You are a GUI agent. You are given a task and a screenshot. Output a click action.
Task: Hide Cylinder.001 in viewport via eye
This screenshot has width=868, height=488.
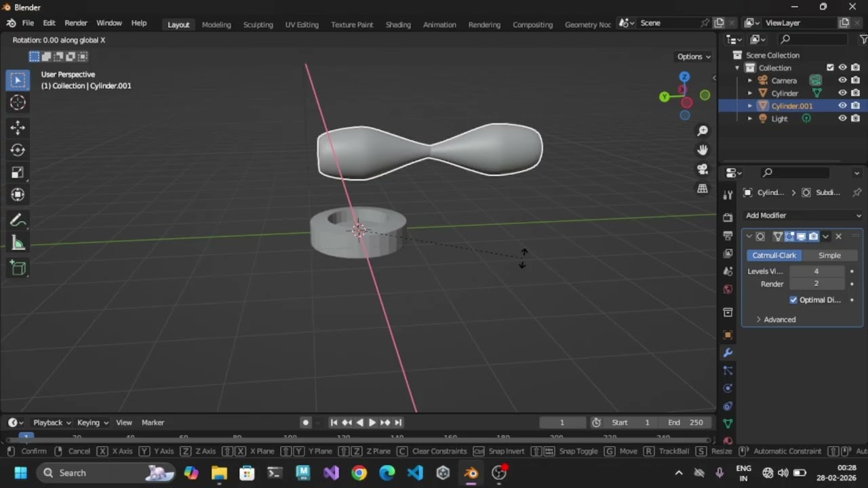coord(842,106)
